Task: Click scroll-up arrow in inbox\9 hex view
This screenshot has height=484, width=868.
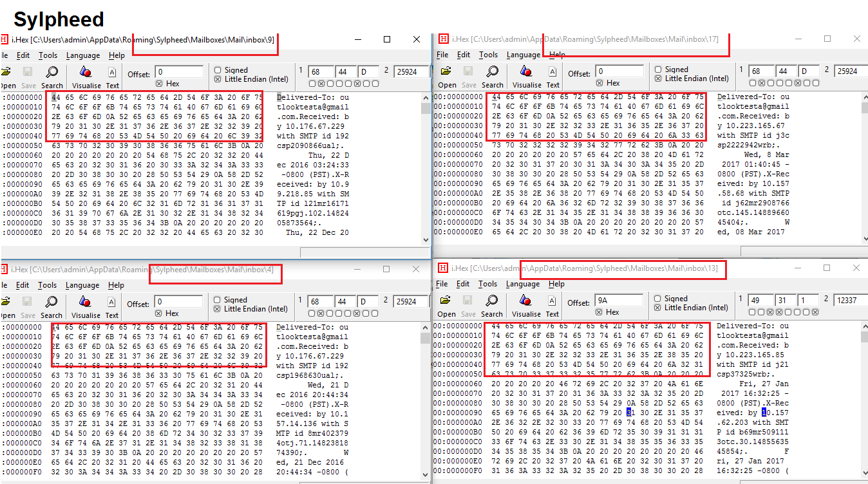Action: tap(425, 97)
